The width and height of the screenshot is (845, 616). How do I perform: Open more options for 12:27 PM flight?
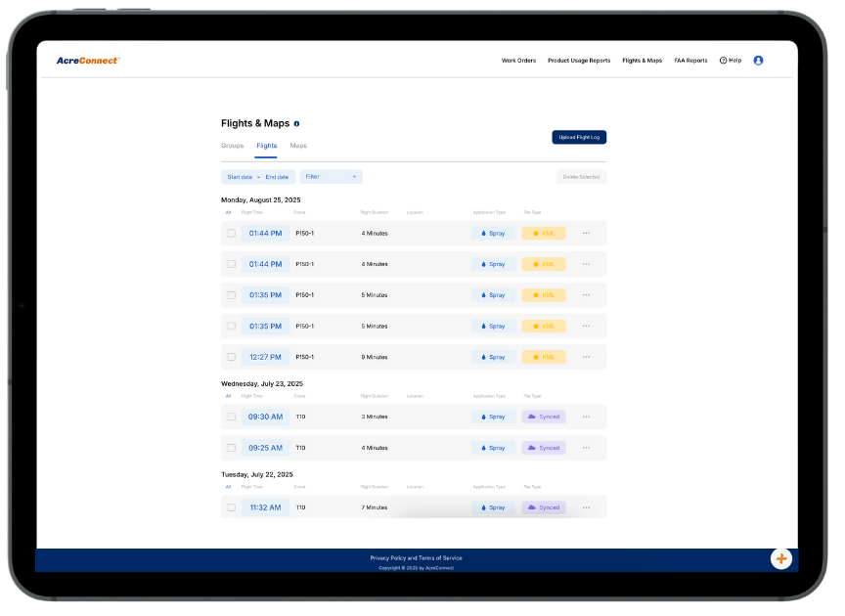(x=586, y=357)
